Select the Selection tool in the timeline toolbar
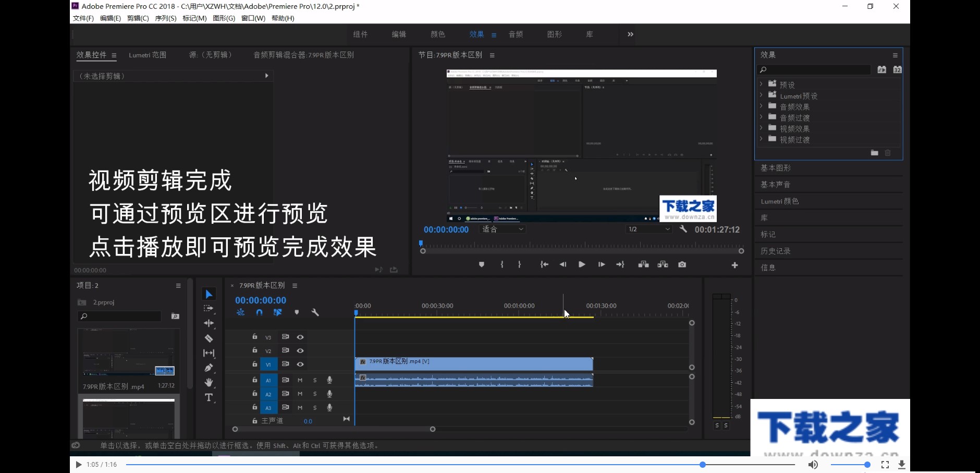 209,294
